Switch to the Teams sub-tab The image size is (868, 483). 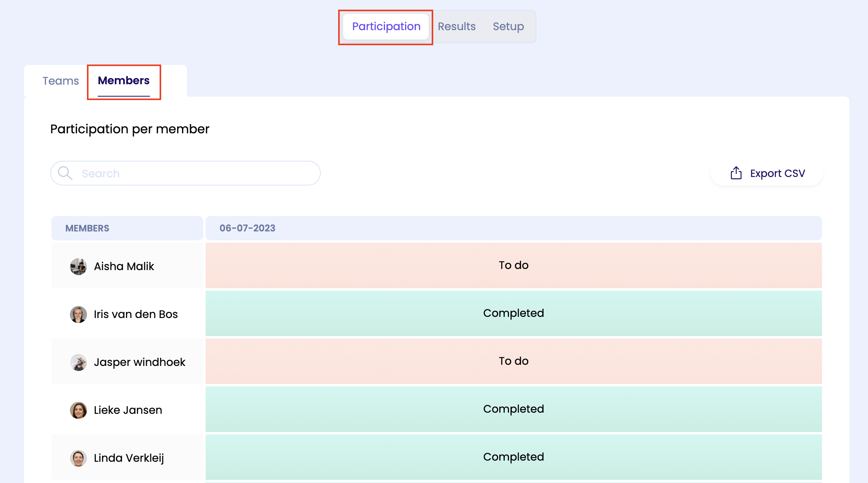pyautogui.click(x=61, y=81)
